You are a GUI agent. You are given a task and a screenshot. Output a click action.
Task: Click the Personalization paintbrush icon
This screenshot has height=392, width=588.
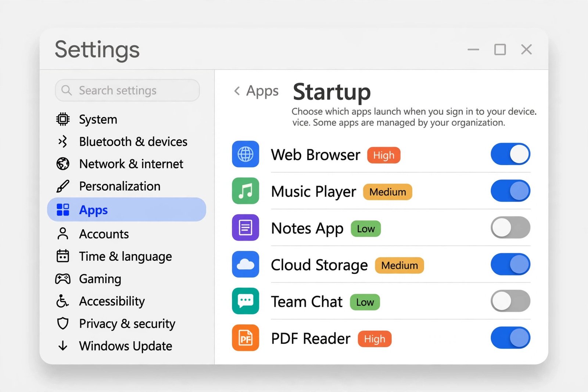(63, 186)
